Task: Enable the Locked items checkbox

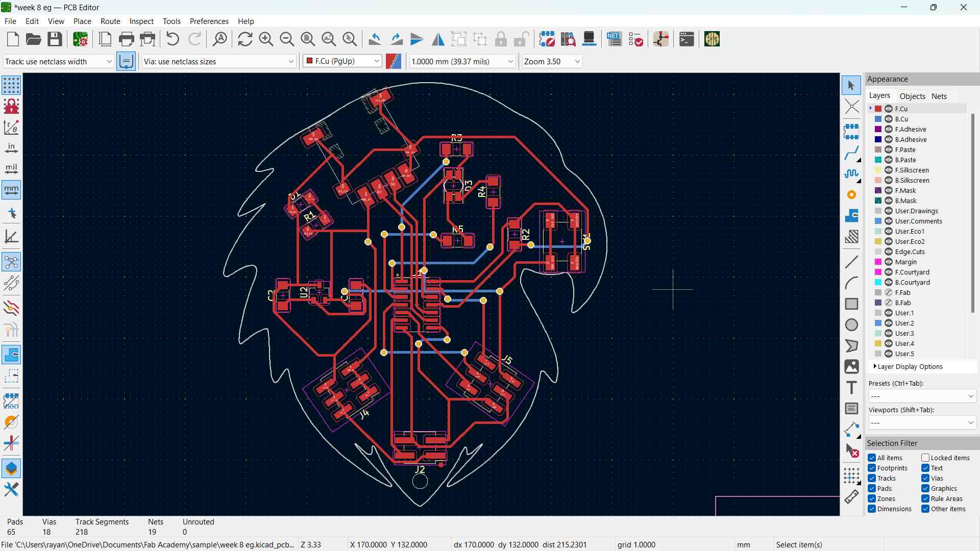Action: pyautogui.click(x=925, y=458)
